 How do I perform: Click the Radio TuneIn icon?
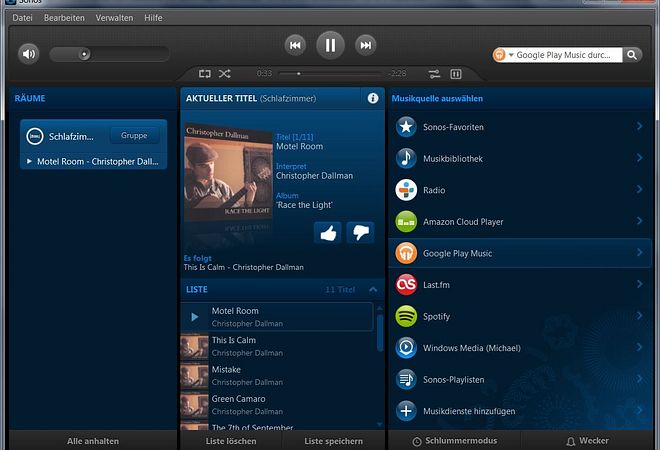406,190
